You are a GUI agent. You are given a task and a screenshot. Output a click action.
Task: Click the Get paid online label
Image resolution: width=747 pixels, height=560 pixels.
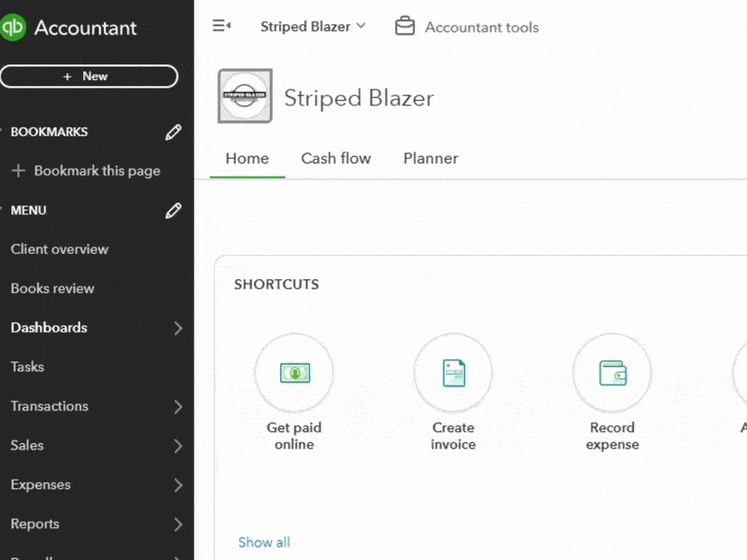[x=294, y=436]
